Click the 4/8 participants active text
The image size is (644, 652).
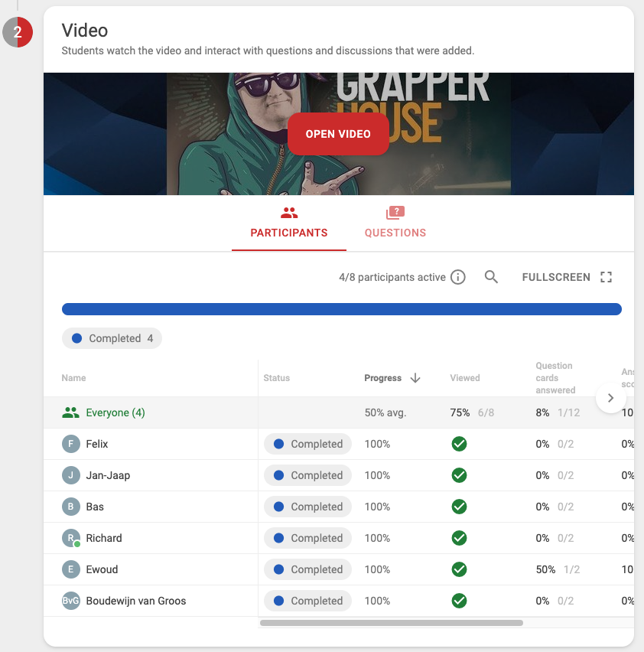(x=392, y=277)
